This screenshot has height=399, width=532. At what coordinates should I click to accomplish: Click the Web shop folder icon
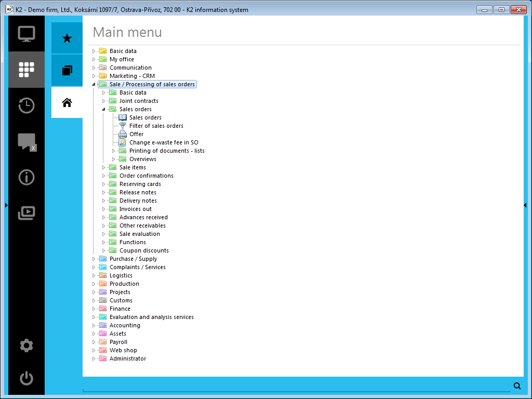pos(103,350)
